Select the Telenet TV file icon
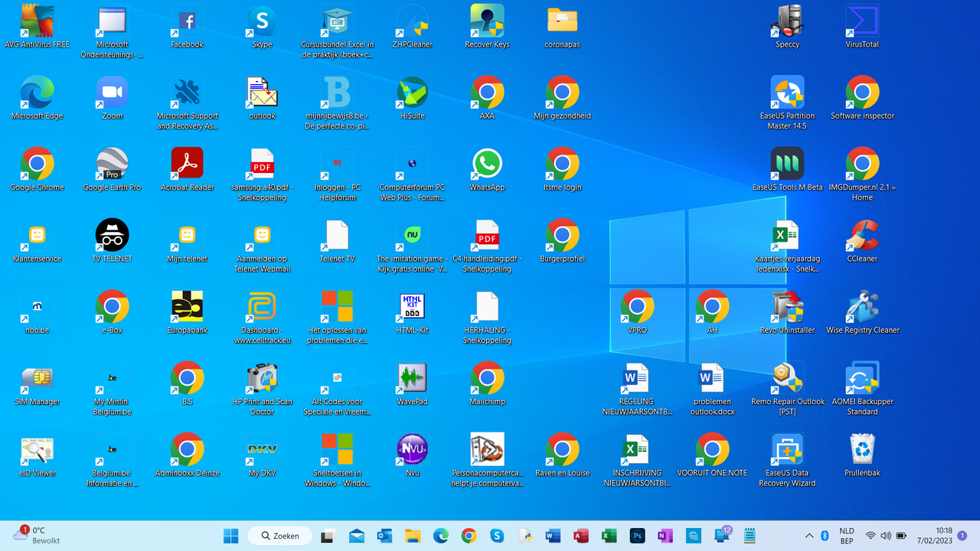 pyautogui.click(x=337, y=241)
